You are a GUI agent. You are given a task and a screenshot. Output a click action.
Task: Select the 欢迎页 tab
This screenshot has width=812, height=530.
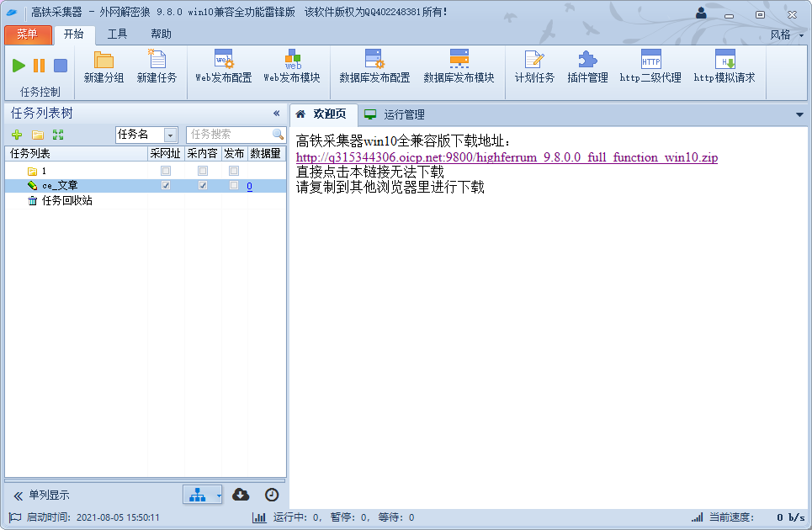[x=323, y=114]
